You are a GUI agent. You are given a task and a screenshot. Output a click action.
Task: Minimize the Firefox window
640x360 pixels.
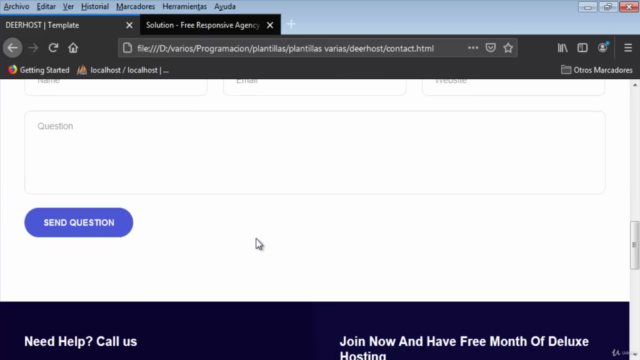click(587, 7)
